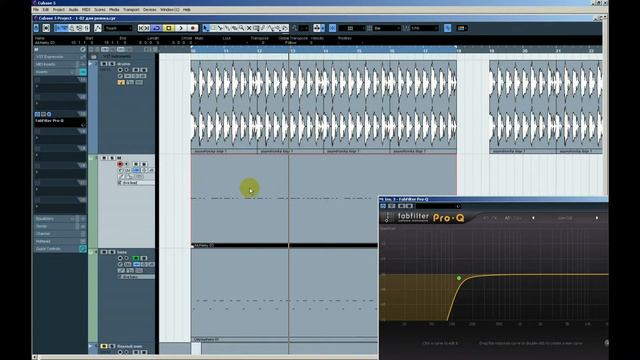This screenshot has width=640, height=360.
Task: Select the Range Selection tool
Action: tap(213, 28)
